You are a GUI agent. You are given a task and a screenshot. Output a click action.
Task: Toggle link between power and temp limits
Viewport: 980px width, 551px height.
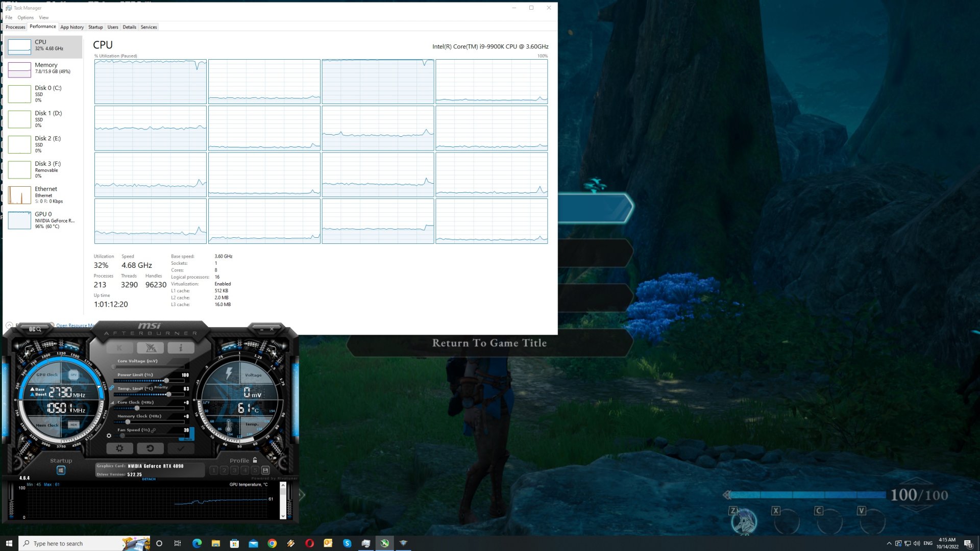(111, 388)
